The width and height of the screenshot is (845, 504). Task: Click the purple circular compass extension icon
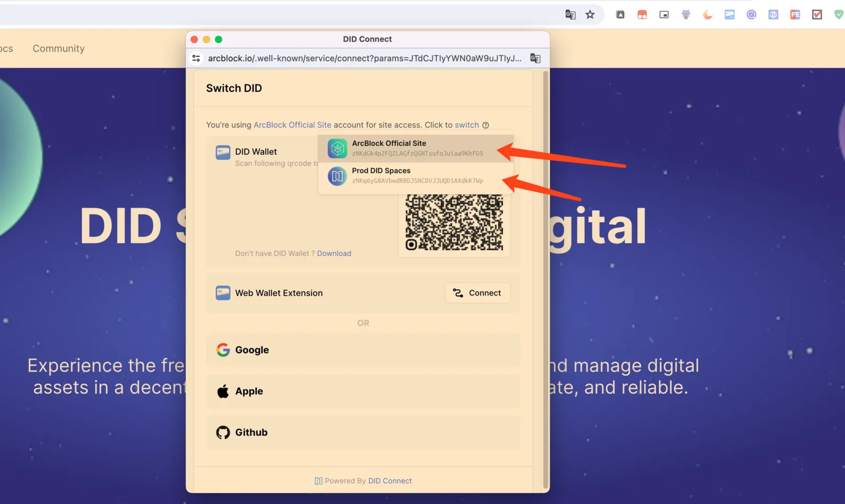[752, 15]
